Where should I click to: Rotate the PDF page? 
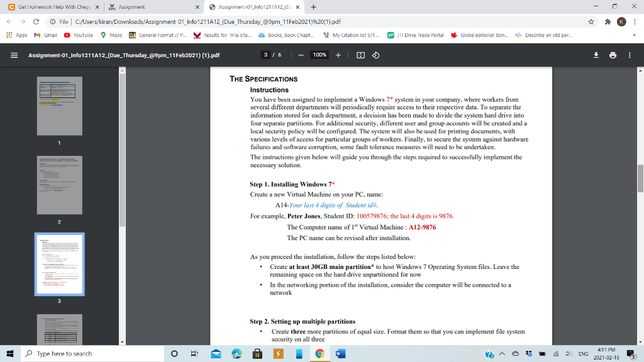[x=374, y=55]
